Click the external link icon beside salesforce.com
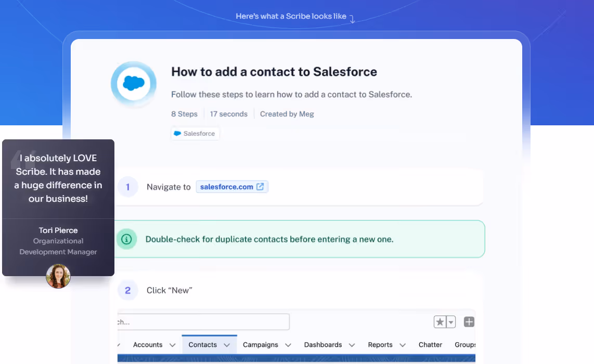The height and width of the screenshot is (364, 594). point(260,187)
